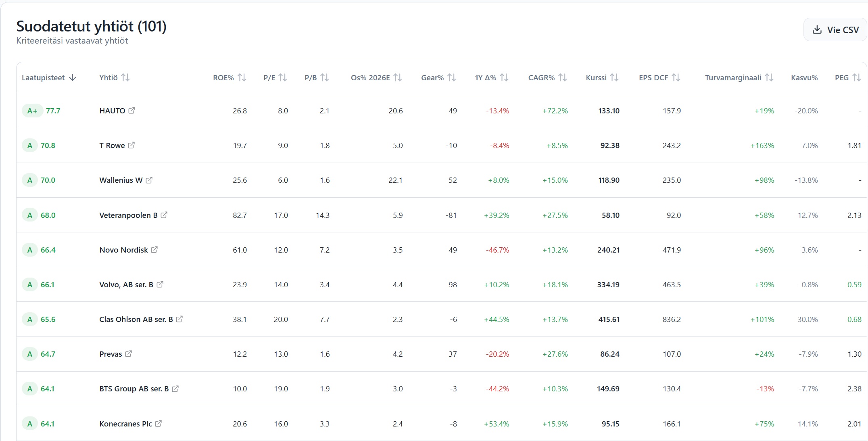Sort by ROE% column arrows

click(242, 77)
